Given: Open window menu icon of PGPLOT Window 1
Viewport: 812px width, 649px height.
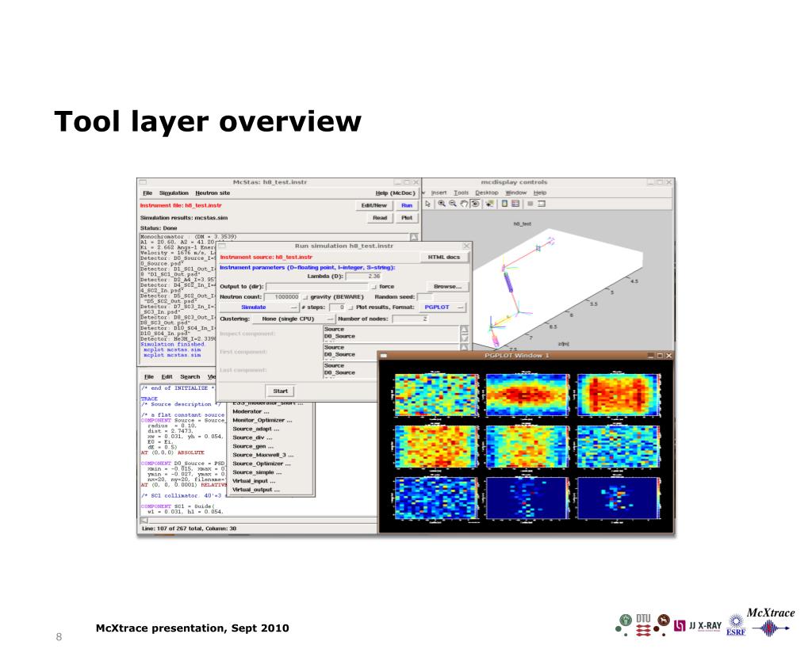Looking at the screenshot, I should [384, 356].
